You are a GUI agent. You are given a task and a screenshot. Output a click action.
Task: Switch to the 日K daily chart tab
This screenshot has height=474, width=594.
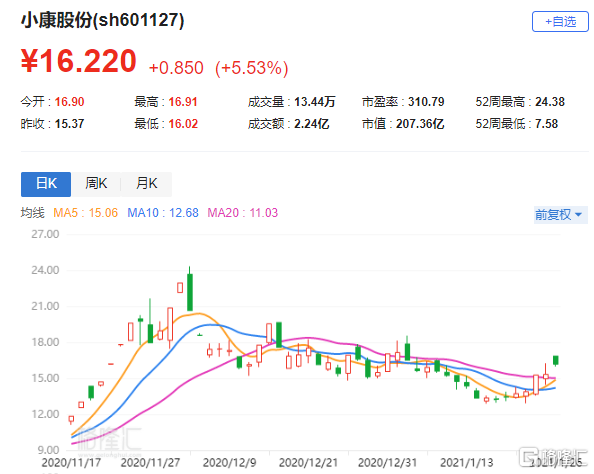[x=46, y=184]
